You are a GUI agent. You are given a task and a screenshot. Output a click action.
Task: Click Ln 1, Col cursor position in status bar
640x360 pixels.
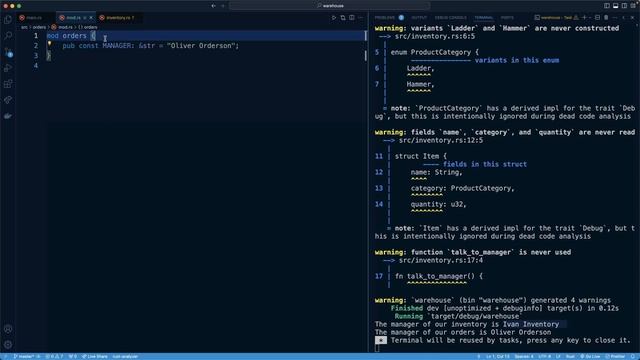[x=498, y=356]
